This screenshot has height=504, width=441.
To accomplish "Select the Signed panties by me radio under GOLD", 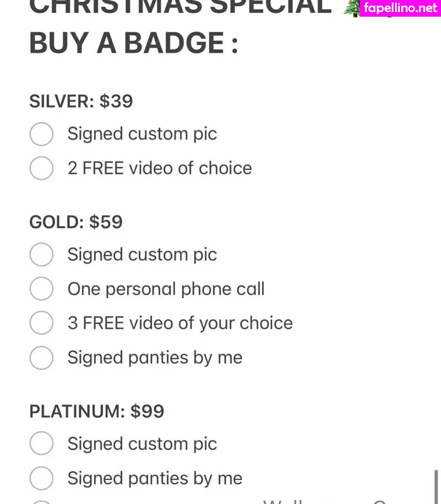I will pos(41,358).
